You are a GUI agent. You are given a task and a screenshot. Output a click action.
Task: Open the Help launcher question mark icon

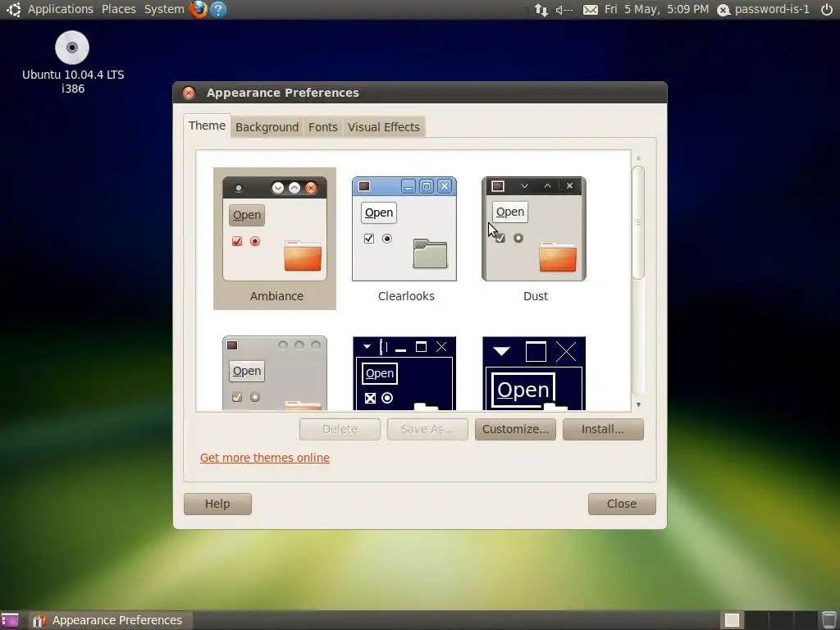coord(218,9)
